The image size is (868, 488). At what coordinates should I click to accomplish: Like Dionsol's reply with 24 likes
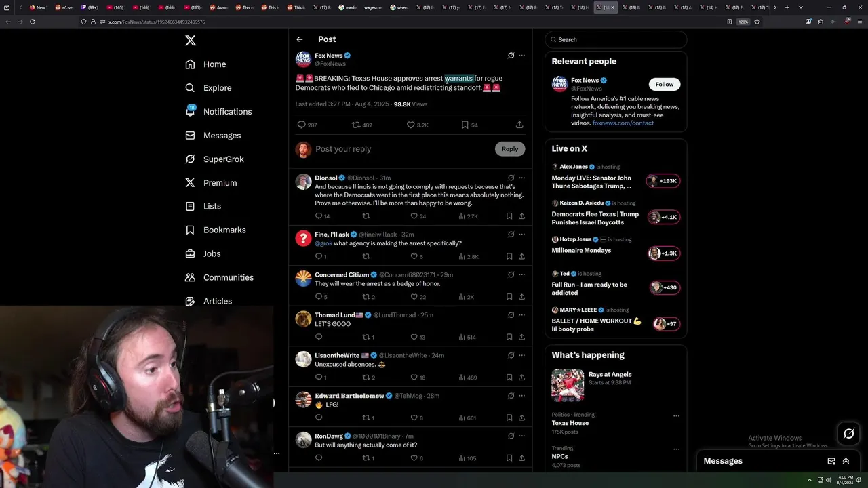[418, 216]
